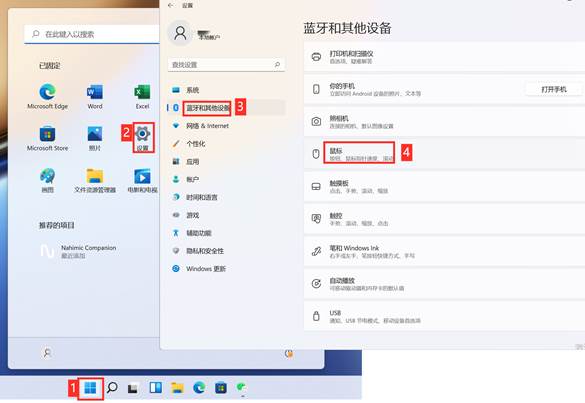Click the 打开手机 button

[x=554, y=89]
